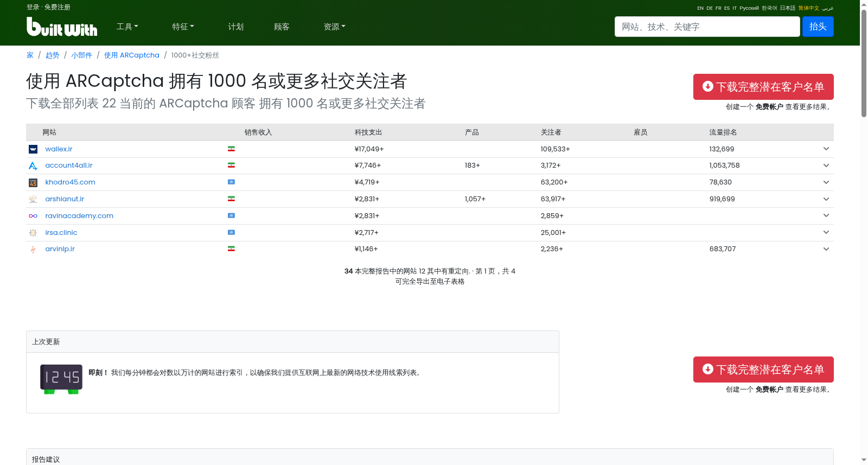
Task: Switch language to FR
Action: pyautogui.click(x=718, y=8)
